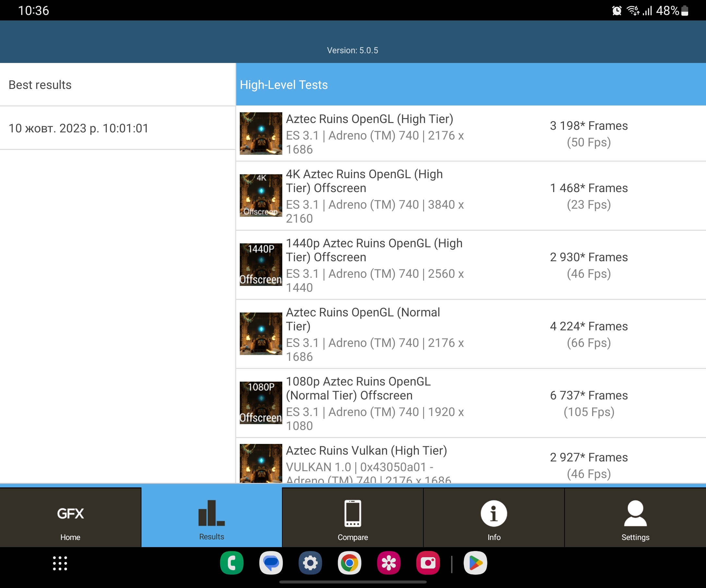The image size is (706, 588).
Task: Open the GFX Home tab
Action: click(x=70, y=518)
